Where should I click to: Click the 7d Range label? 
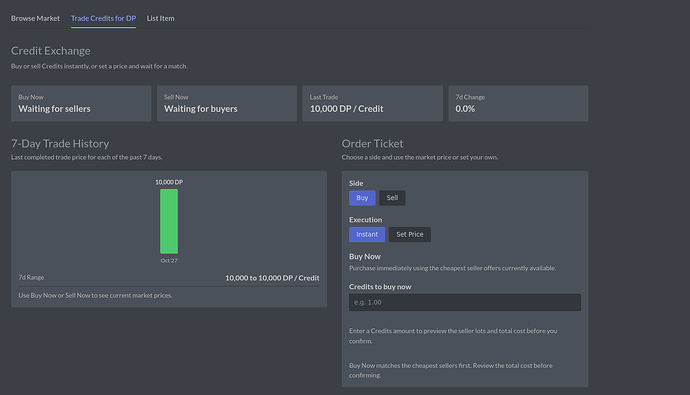(31, 278)
